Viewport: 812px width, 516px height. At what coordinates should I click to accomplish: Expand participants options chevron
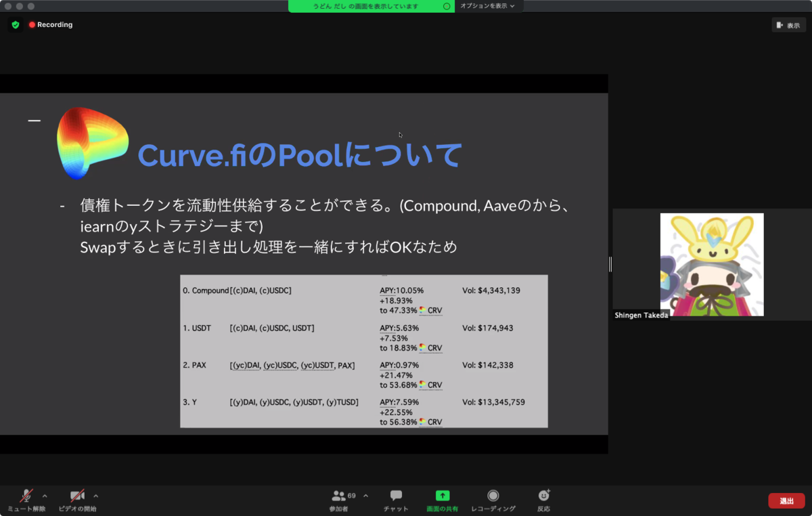pos(366,496)
